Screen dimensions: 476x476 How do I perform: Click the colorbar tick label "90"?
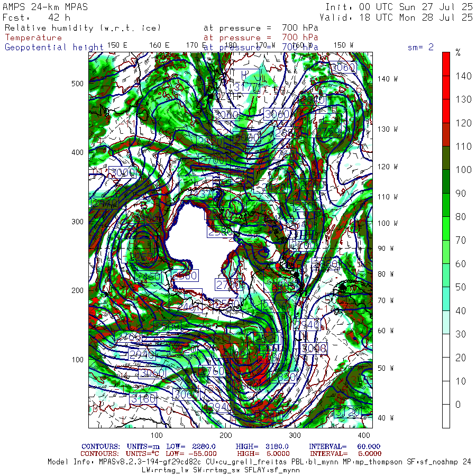[461, 194]
